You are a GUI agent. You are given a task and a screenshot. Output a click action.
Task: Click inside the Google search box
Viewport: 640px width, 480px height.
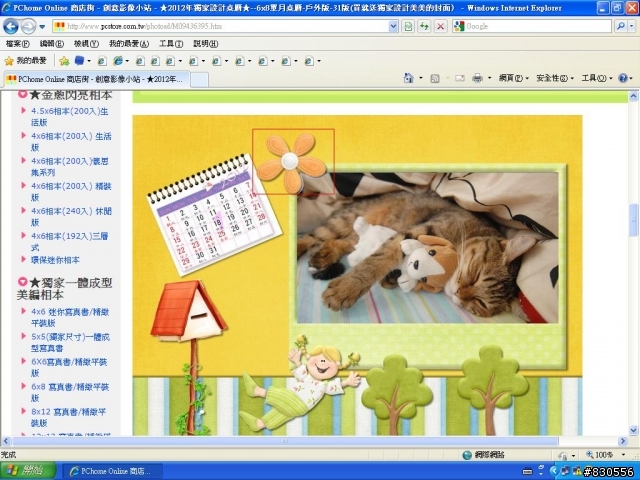[x=538, y=27]
